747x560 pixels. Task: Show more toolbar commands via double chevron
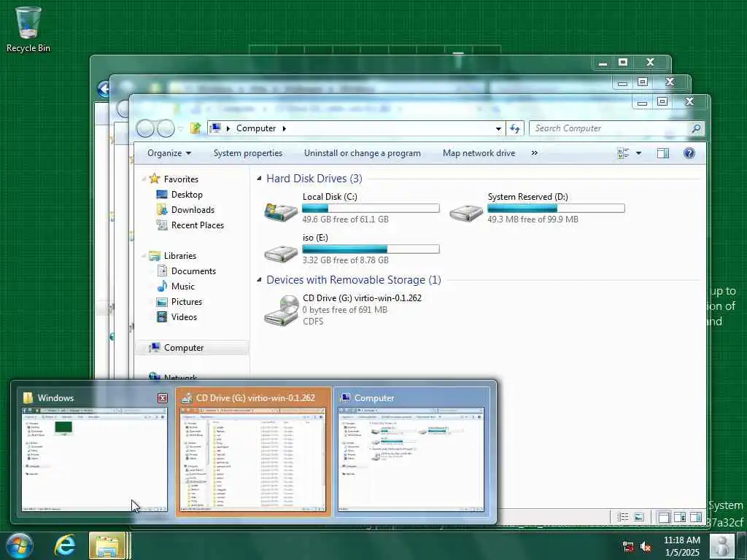534,153
